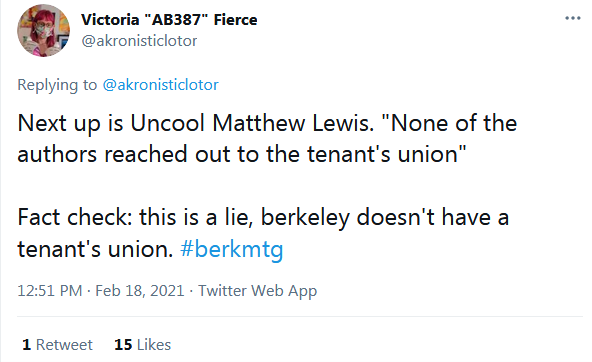Click the bold likes count number 15
Image resolution: width=592 pixels, height=362 pixels.
point(123,345)
